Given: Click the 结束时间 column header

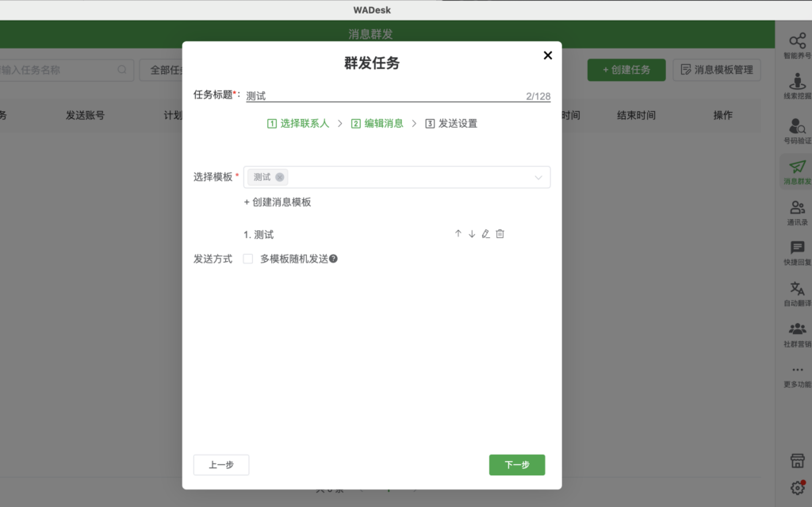Looking at the screenshot, I should 636,116.
